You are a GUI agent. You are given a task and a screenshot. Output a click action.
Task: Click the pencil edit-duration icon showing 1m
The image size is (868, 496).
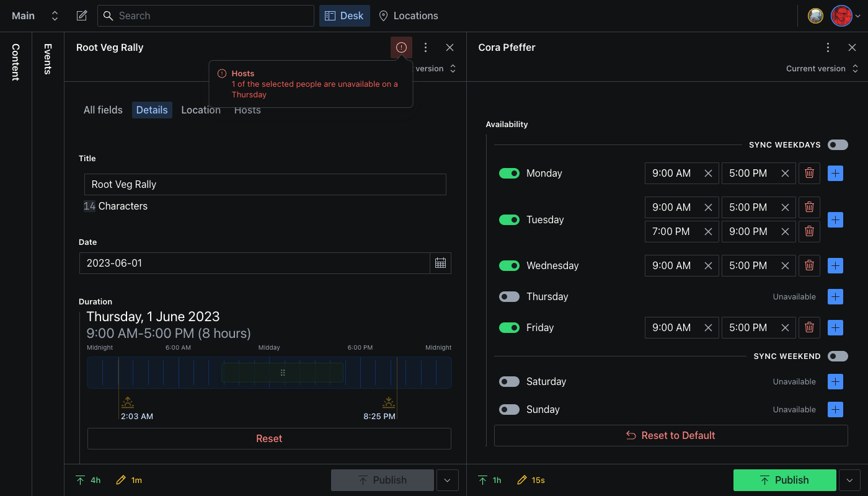coord(121,480)
